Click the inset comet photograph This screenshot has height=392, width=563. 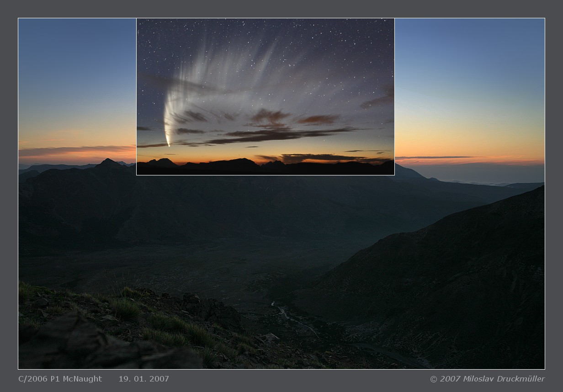265,96
